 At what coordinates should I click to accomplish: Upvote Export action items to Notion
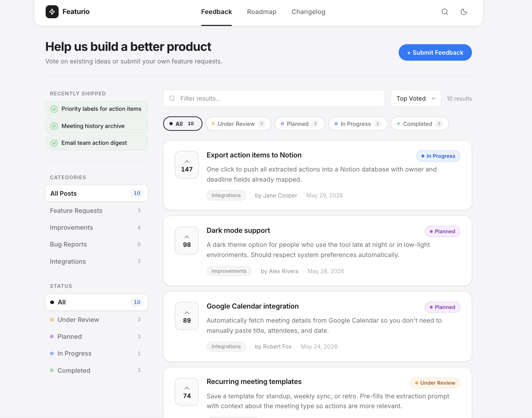tap(187, 165)
